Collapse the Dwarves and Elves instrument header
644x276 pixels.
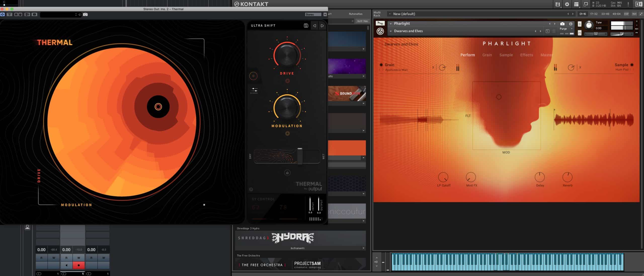[x=391, y=31]
